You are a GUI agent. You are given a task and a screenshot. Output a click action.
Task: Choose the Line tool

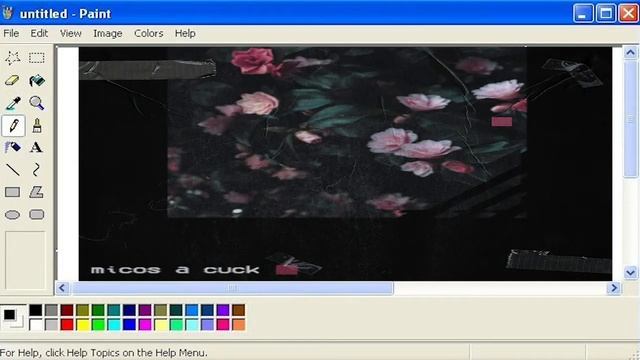(13, 169)
